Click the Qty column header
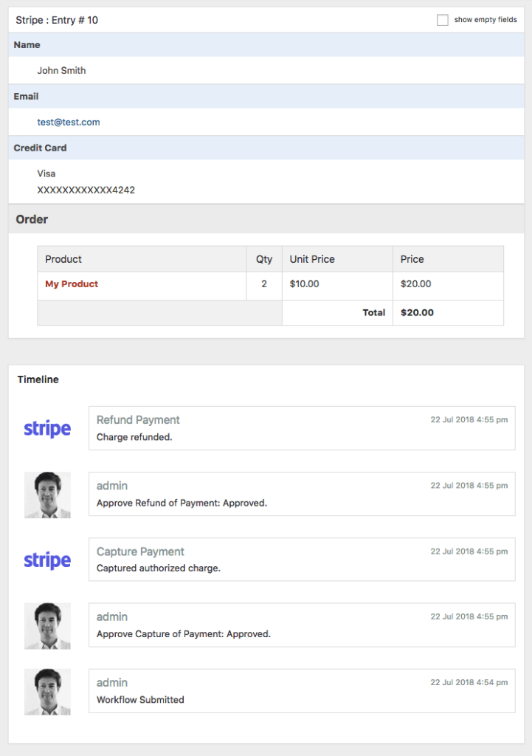Image resolution: width=532 pixels, height=756 pixels. [264, 259]
